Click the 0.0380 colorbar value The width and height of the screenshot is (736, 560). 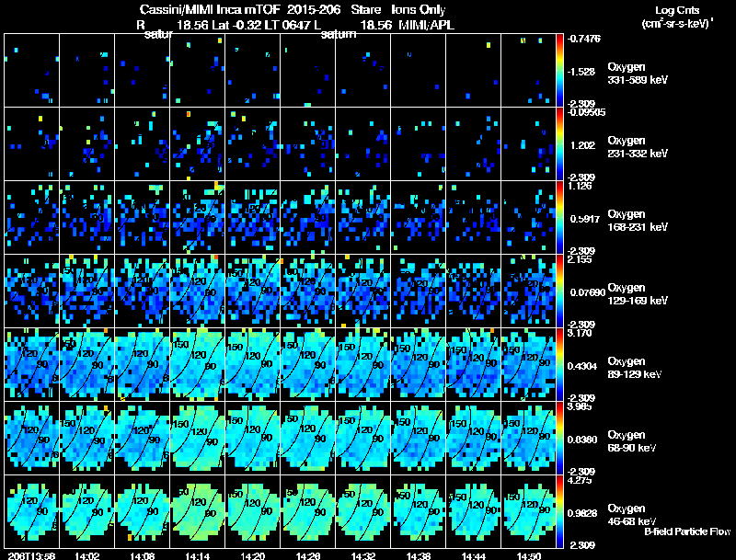click(582, 440)
